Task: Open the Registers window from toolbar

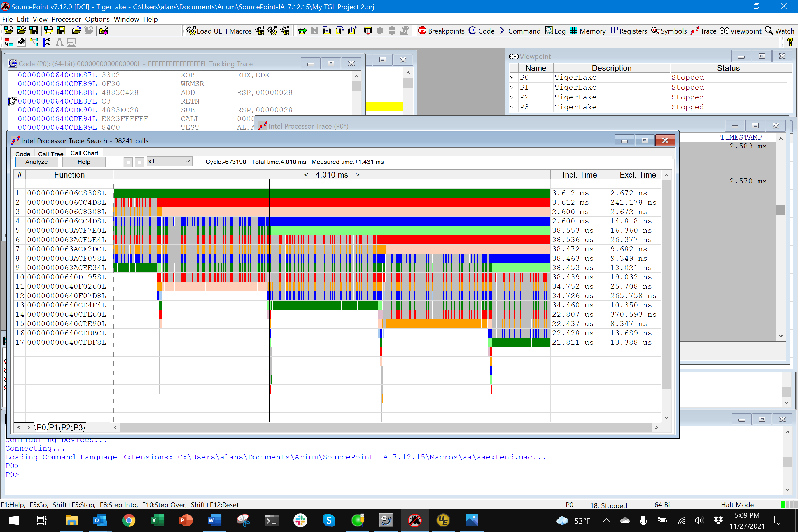Action: (628, 31)
